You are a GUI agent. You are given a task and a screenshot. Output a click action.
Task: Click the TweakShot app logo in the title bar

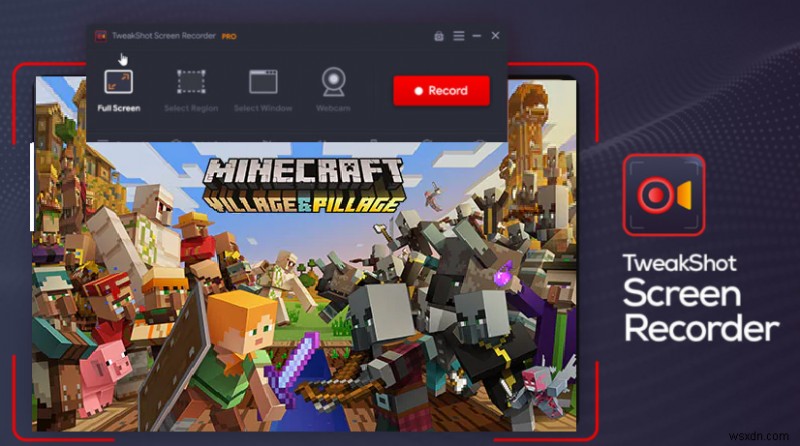tap(101, 36)
